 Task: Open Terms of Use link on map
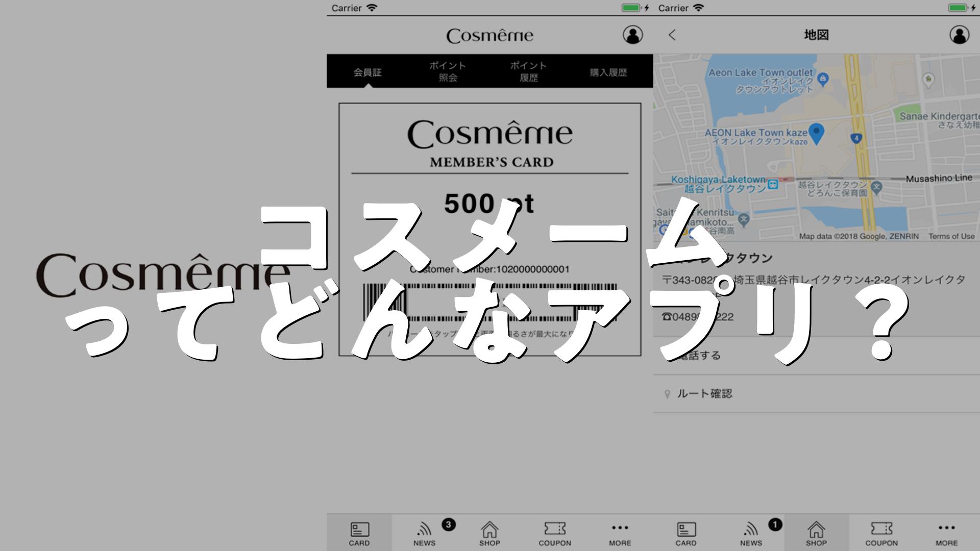[x=951, y=236]
